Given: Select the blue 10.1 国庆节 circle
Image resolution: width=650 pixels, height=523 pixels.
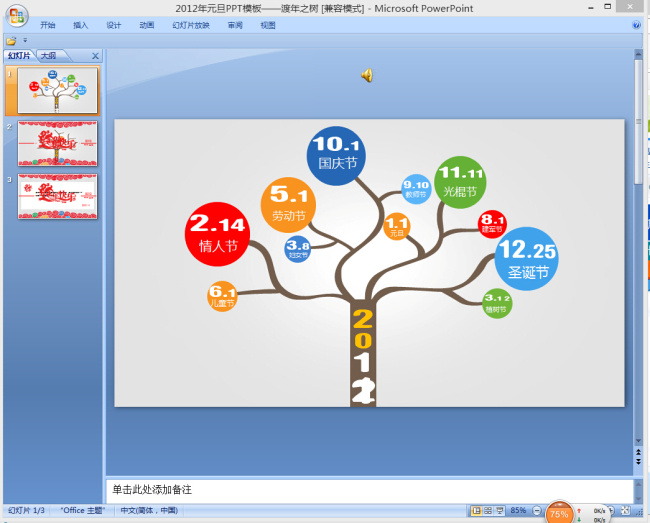Looking at the screenshot, I should [x=336, y=155].
